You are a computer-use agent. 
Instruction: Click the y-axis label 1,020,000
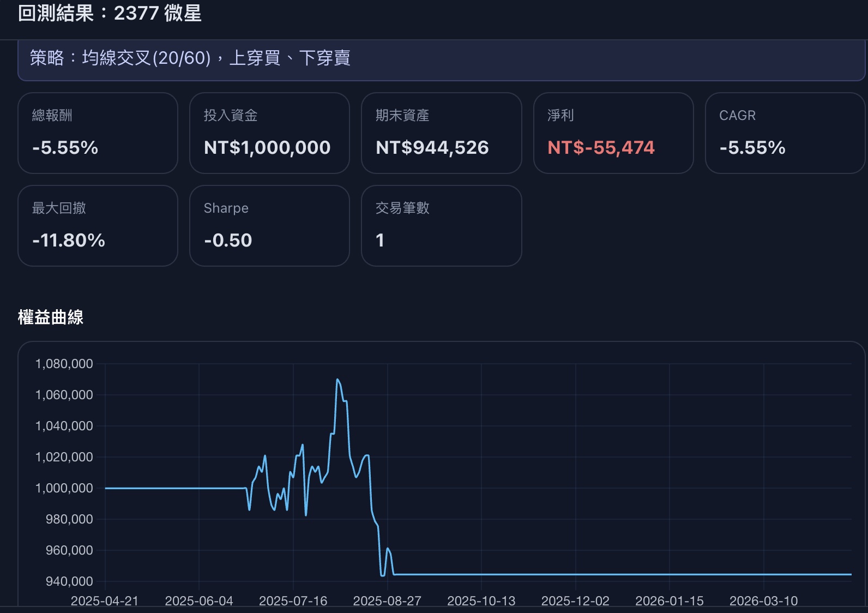[64, 457]
